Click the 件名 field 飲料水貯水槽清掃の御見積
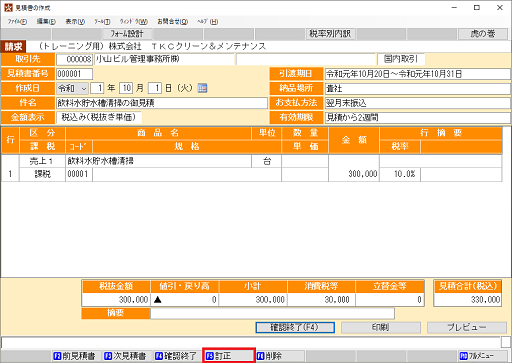Image resolution: width=512 pixels, height=363 pixels. click(162, 103)
